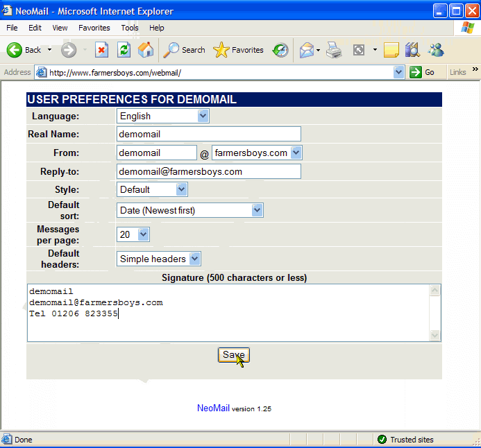The image size is (481, 448).
Task: Click the page icon in address bar
Action: coord(42,72)
